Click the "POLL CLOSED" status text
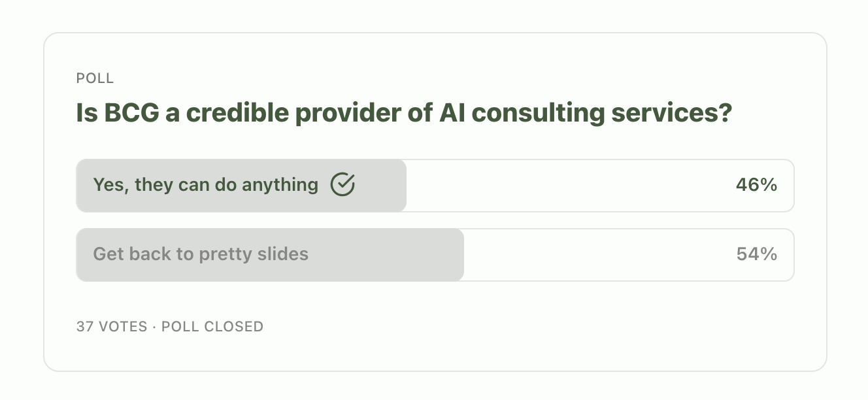The height and width of the screenshot is (400, 868). 212,326
